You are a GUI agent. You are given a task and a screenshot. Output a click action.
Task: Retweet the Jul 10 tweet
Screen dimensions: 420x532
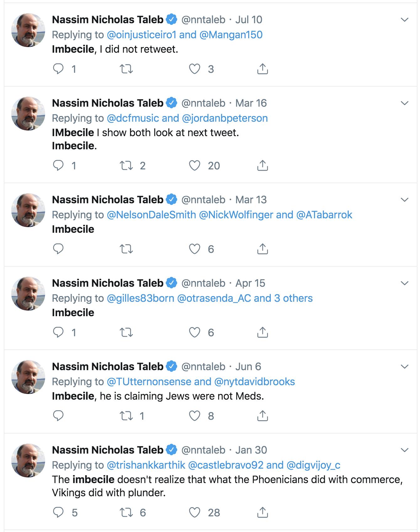pyautogui.click(x=126, y=69)
